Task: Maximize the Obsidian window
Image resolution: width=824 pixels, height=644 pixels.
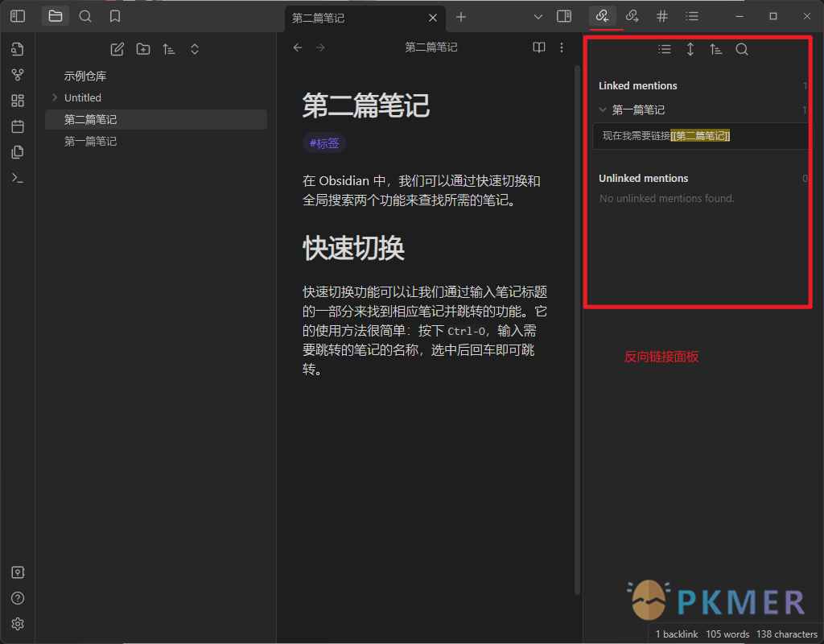Action: 773,16
